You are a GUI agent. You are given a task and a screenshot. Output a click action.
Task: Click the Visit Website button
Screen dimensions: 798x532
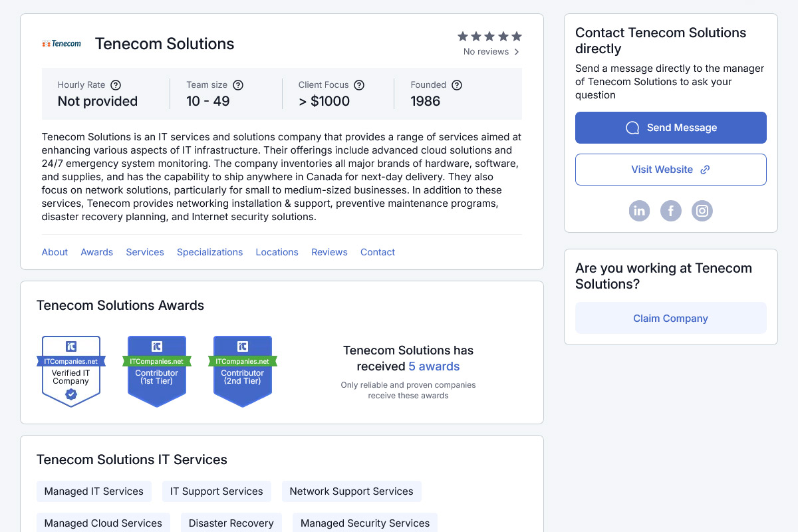[x=670, y=170]
